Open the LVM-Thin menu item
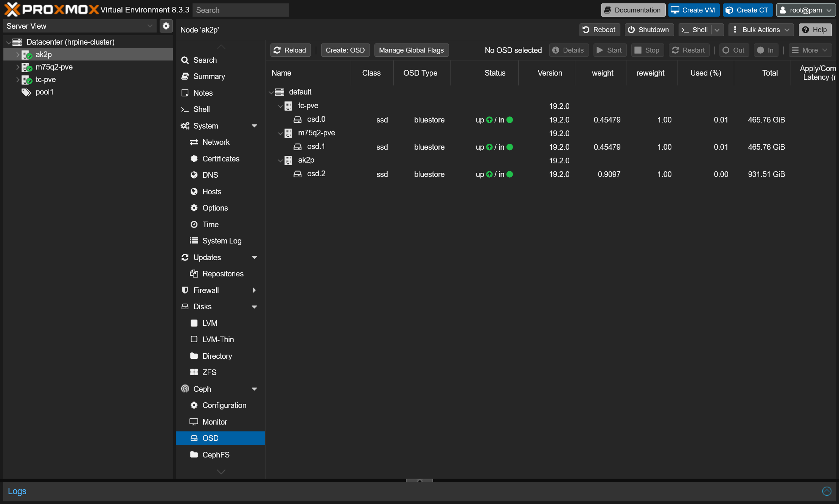839x504 pixels. (221, 340)
